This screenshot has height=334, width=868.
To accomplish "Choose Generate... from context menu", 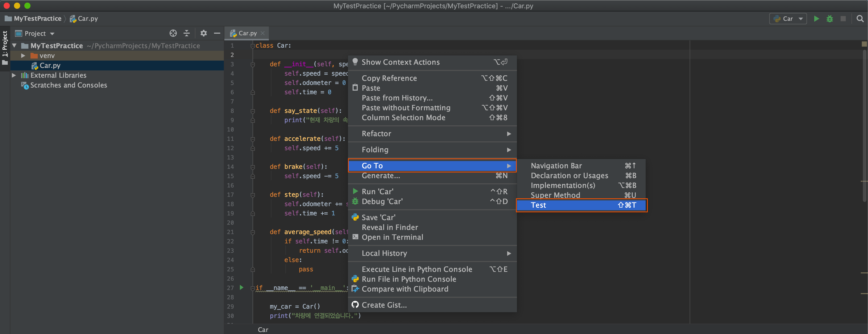I will pyautogui.click(x=381, y=176).
